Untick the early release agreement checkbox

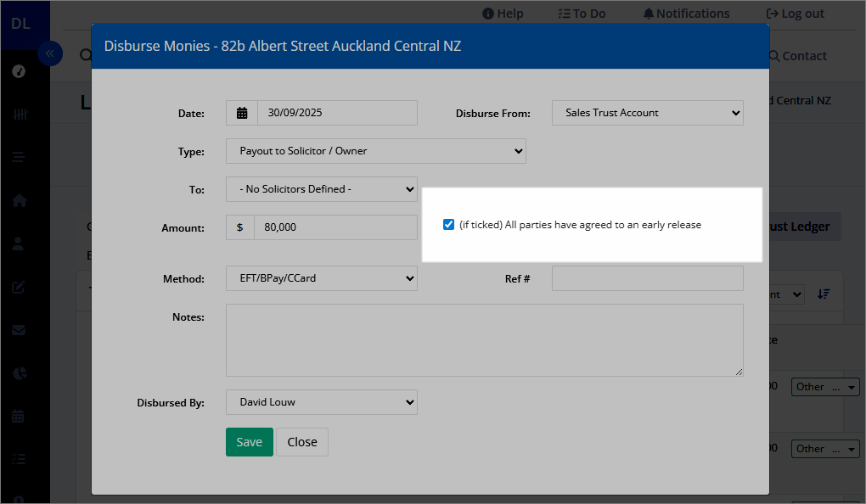(x=448, y=225)
